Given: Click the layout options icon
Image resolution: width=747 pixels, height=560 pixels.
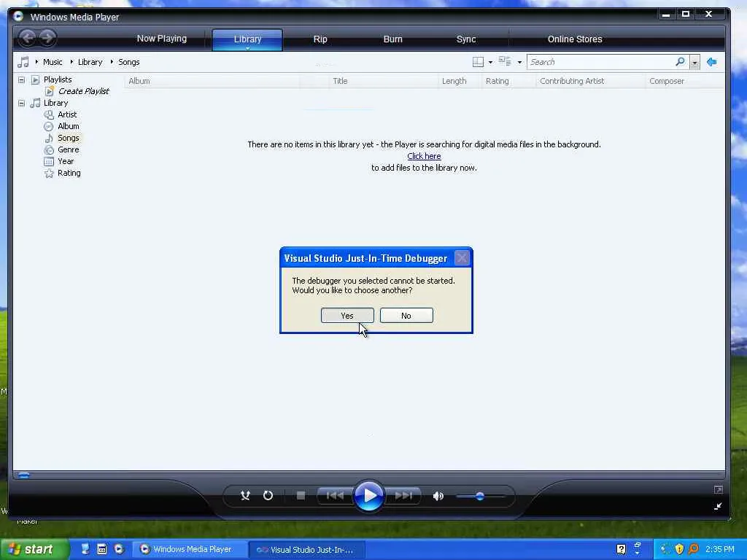Looking at the screenshot, I should (478, 62).
